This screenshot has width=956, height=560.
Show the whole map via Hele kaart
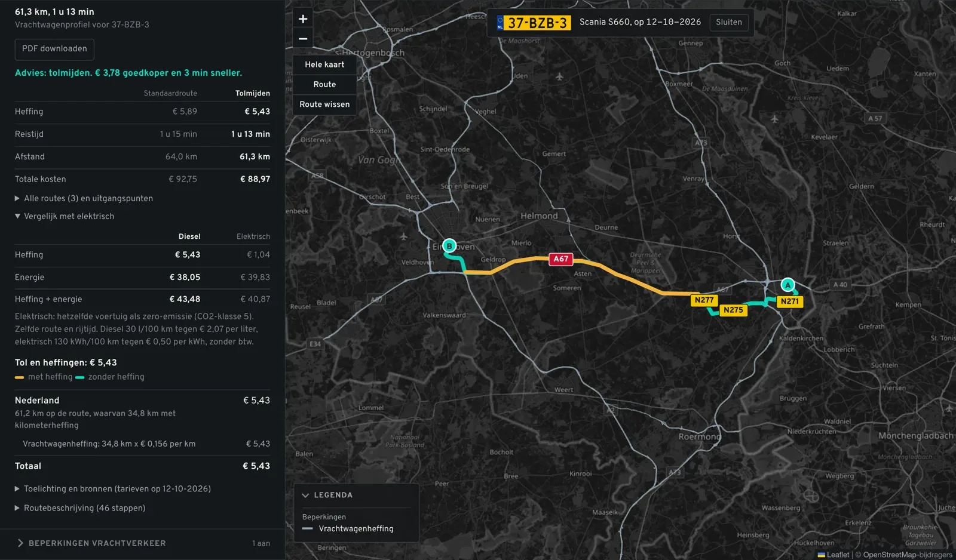click(x=324, y=64)
